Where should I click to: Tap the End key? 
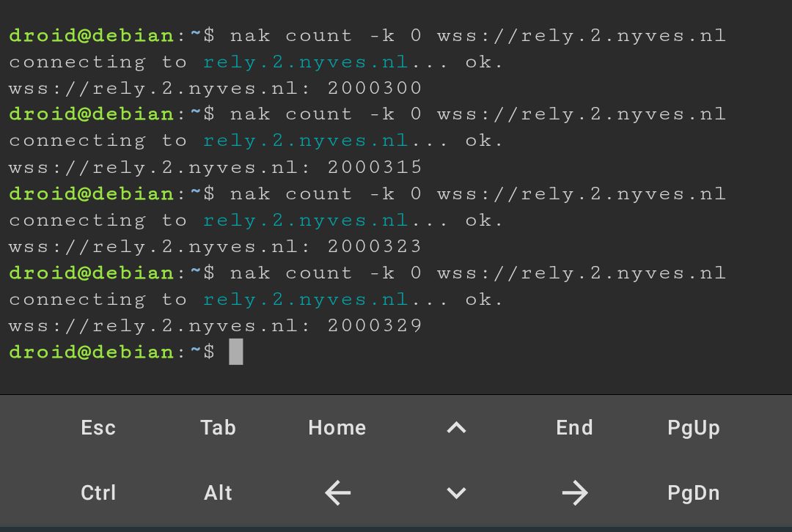575,428
